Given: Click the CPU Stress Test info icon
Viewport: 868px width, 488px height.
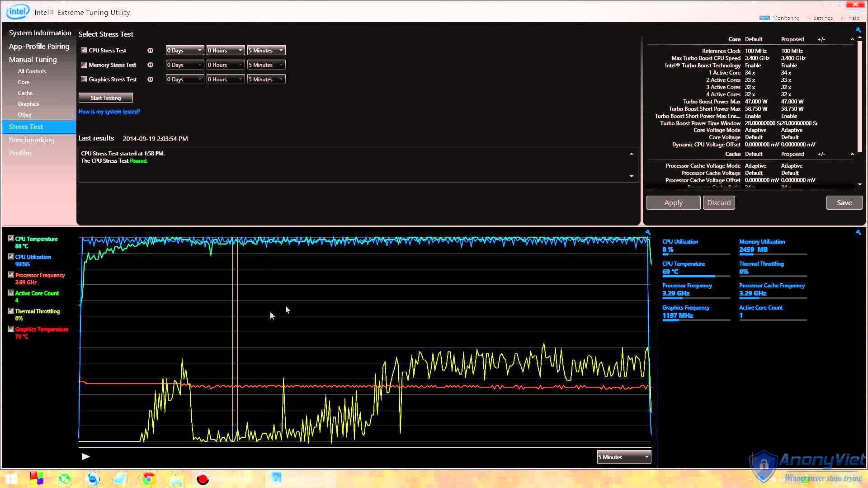Looking at the screenshot, I should 150,51.
